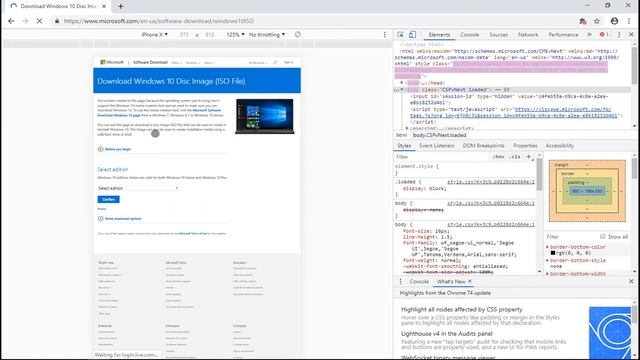Click the browser forward arrow

click(25, 21)
